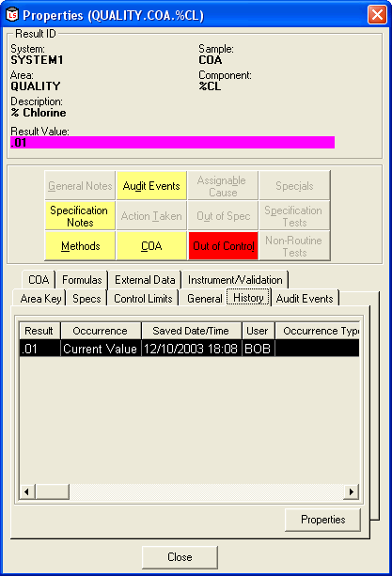
Task: Click the horizontal scrollbar thumb
Action: coord(52,491)
